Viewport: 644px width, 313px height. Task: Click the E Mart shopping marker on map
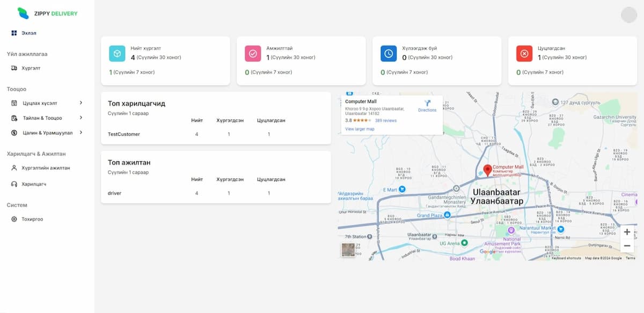coord(402,190)
